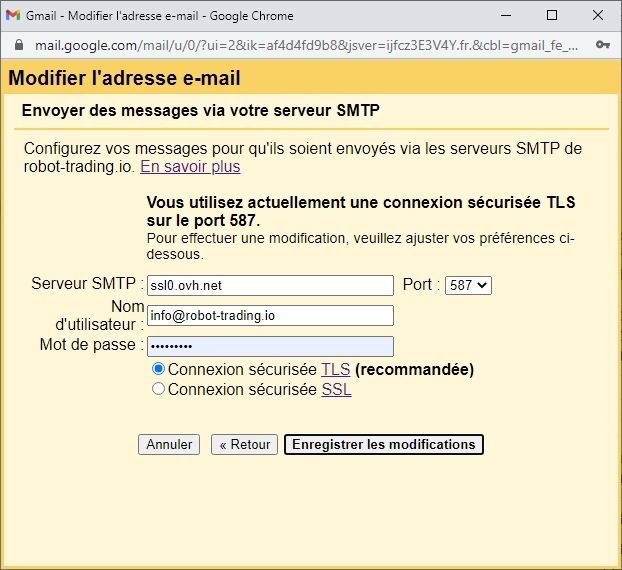The image size is (622, 570).
Task: Click the Gmail favicon in title bar
Action: coord(14,16)
